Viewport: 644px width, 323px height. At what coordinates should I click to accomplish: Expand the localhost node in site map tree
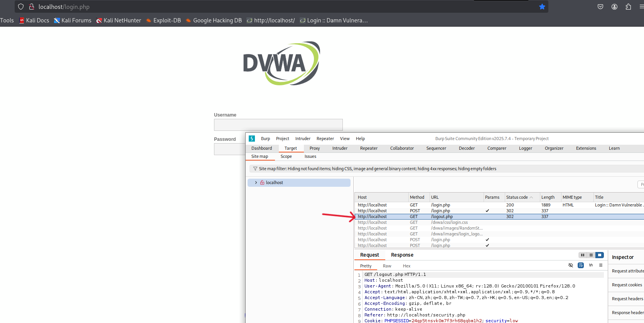[256, 183]
